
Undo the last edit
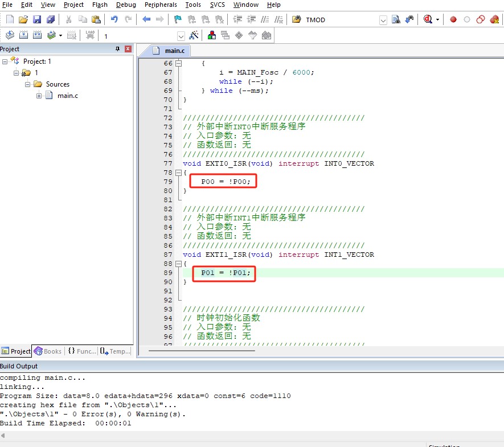tap(114, 19)
